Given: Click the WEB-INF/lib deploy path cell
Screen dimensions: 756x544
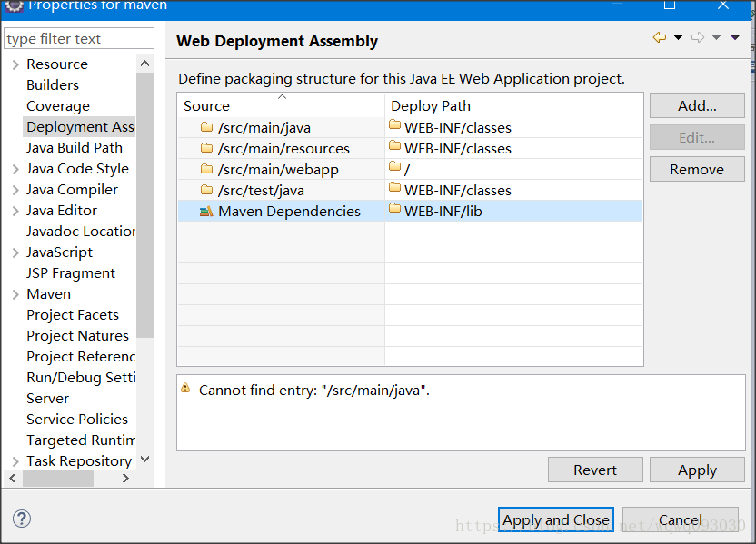Looking at the screenshot, I should [513, 211].
